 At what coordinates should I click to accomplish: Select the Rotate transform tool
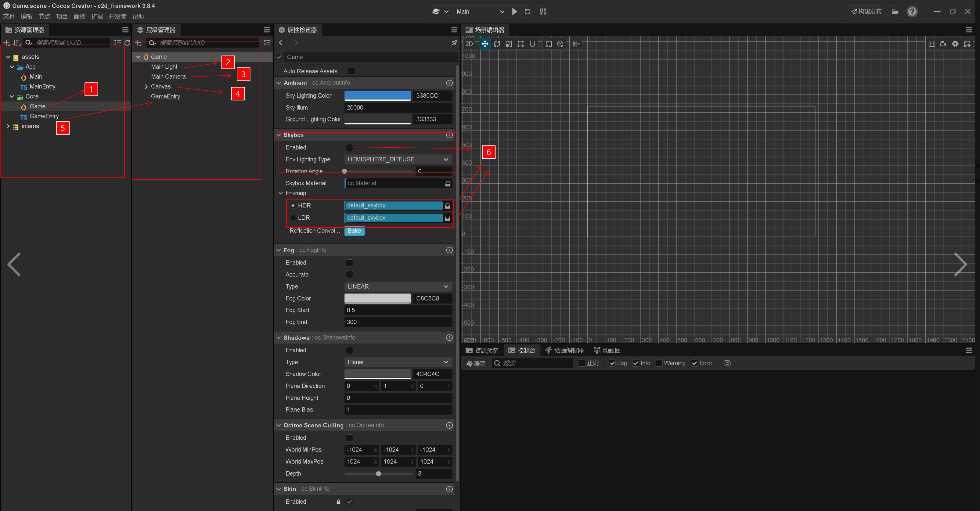(497, 44)
